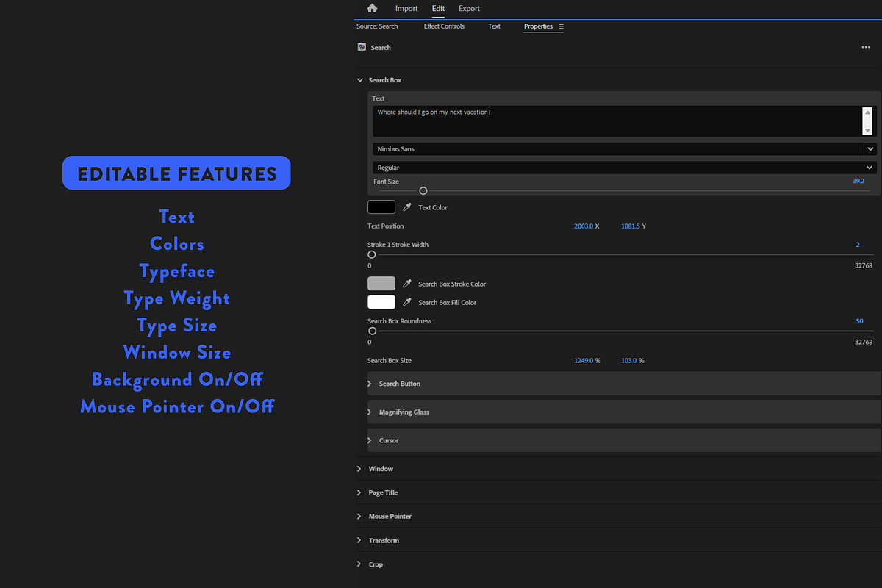Open the Regular font style dropdown

pos(625,168)
